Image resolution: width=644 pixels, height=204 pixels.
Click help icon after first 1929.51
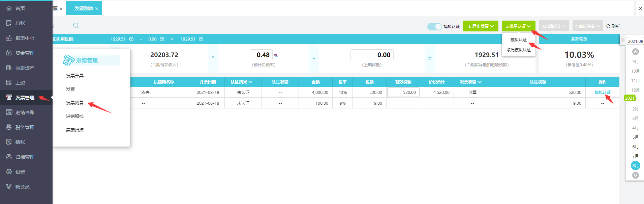click(131, 39)
